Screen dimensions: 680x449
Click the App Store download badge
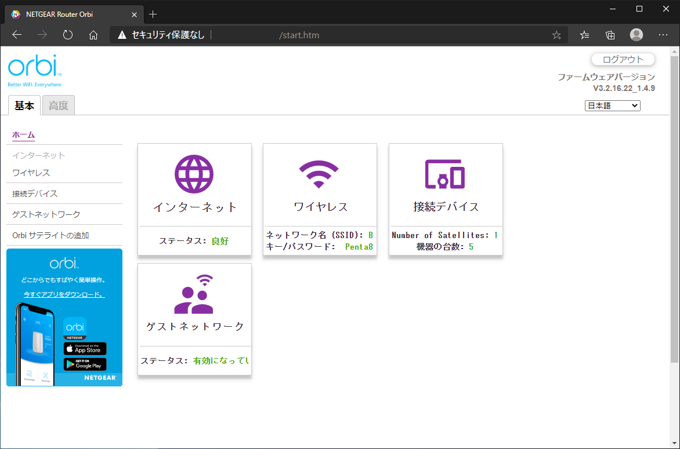85,349
